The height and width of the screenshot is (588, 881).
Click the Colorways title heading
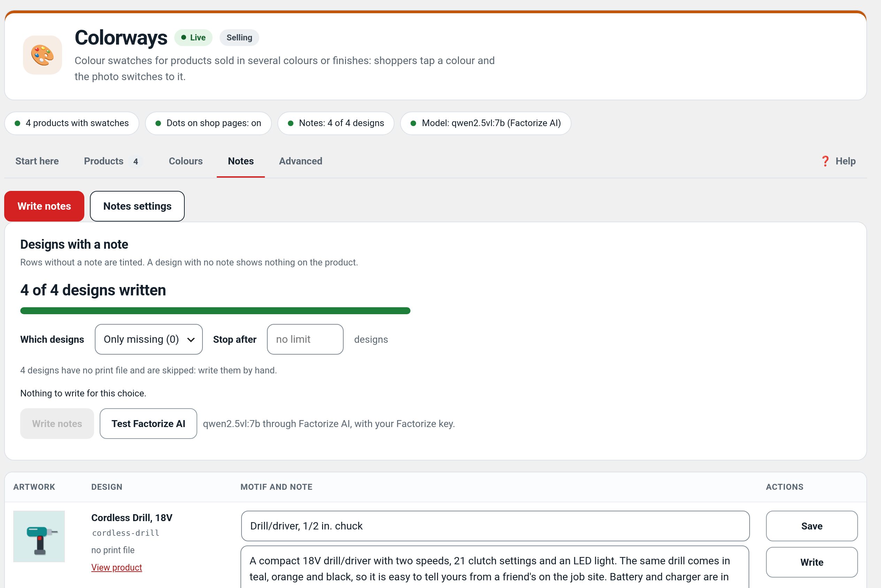(121, 38)
